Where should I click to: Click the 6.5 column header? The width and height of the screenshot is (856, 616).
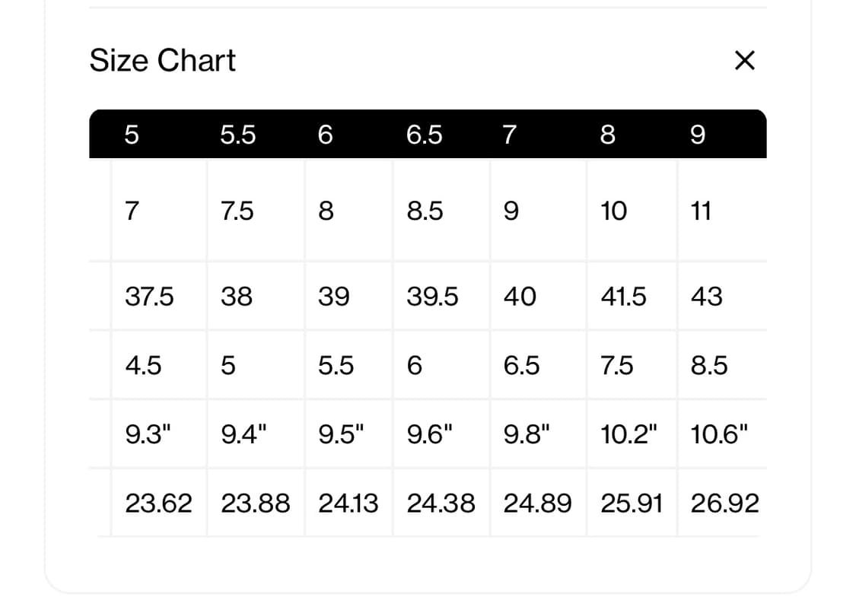pos(425,135)
